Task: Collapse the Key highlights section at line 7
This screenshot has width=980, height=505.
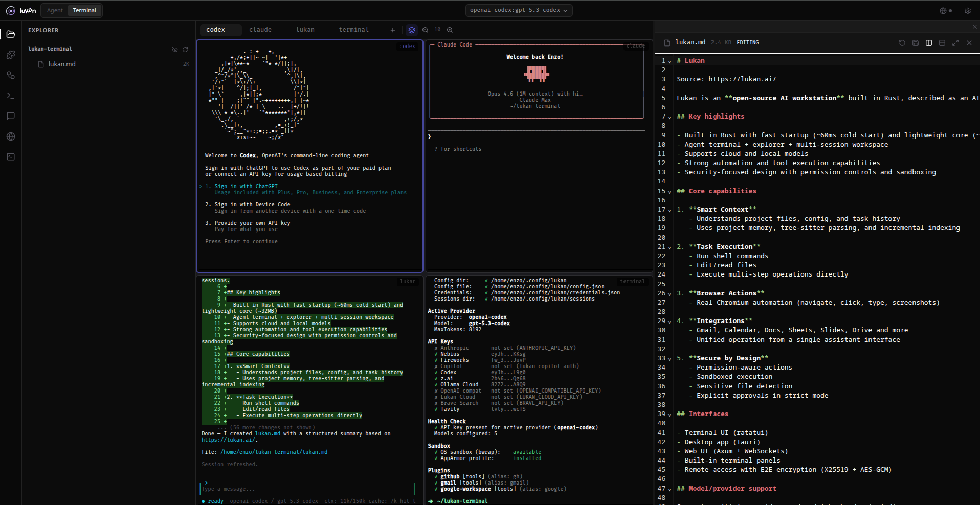Action: point(669,117)
